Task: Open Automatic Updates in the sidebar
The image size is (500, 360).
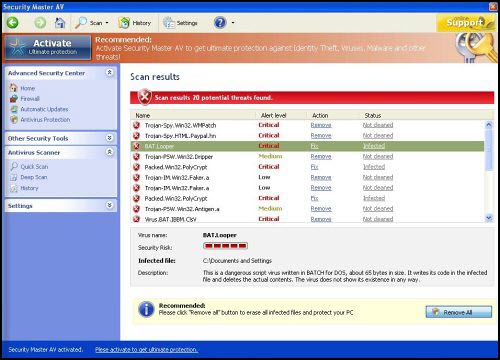Action: pos(44,109)
